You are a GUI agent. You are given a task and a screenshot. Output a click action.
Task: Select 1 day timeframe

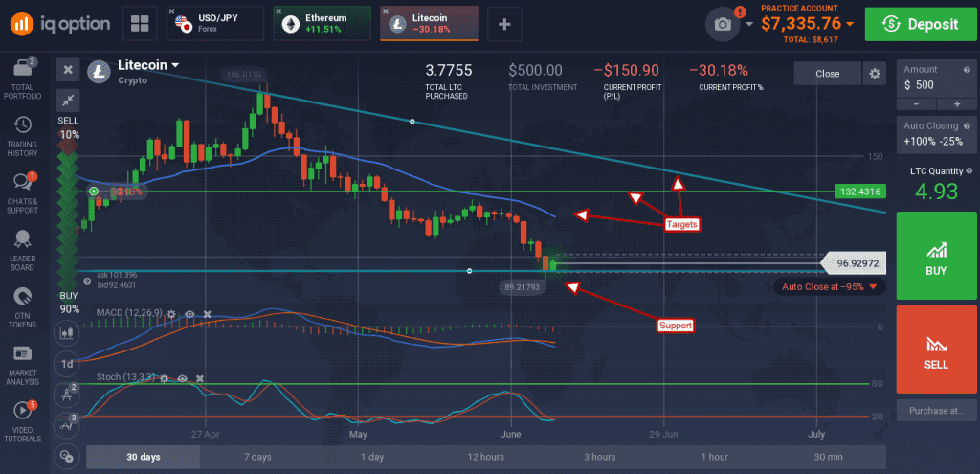tap(372, 457)
